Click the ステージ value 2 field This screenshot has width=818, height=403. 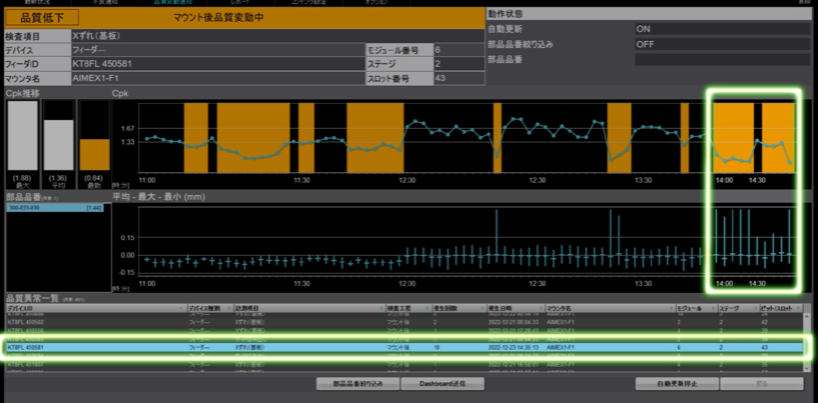pyautogui.click(x=459, y=64)
